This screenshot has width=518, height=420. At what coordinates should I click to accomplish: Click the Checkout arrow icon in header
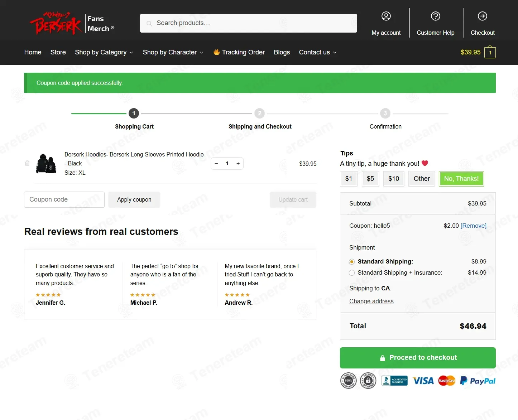click(483, 16)
